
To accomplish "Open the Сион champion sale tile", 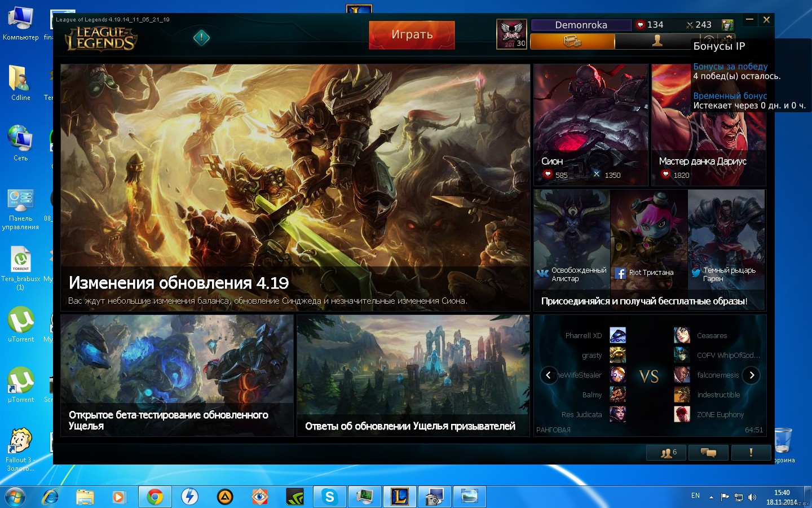I will coord(591,125).
